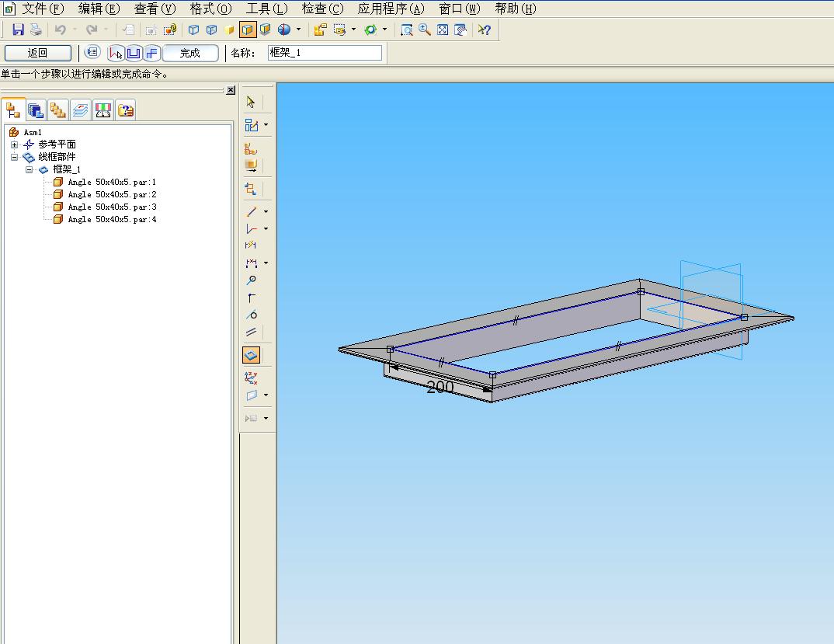Open the 窗口(W) menu

(x=460, y=9)
